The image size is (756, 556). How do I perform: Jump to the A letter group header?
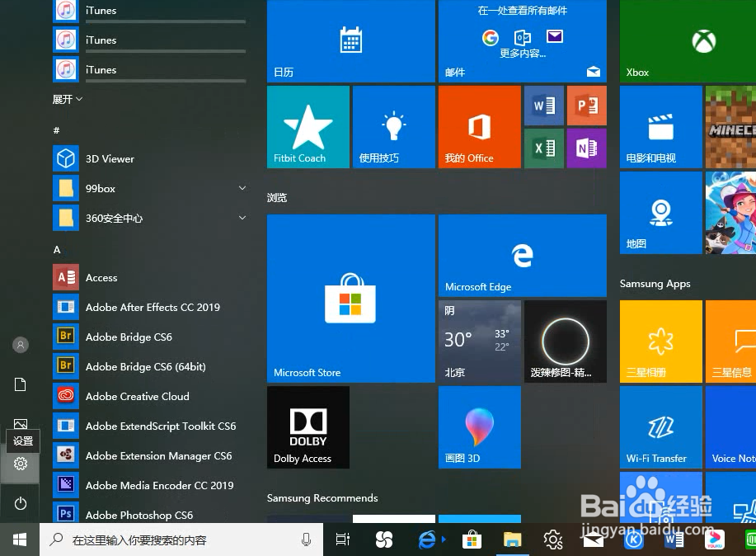(57, 249)
